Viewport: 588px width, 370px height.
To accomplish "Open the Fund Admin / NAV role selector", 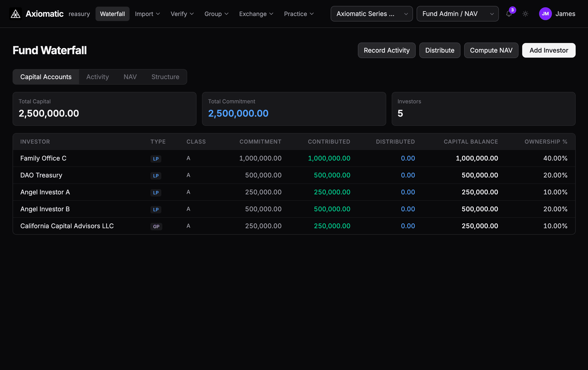I will [x=457, y=14].
